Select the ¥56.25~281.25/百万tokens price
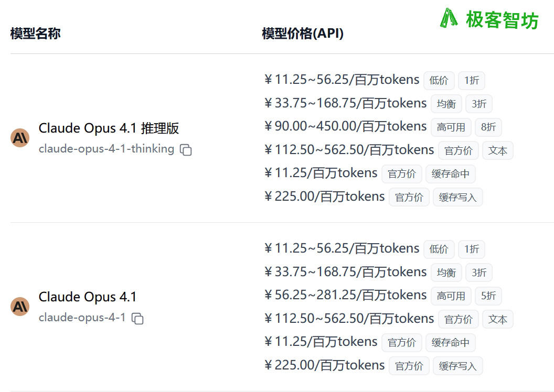 click(x=346, y=295)
